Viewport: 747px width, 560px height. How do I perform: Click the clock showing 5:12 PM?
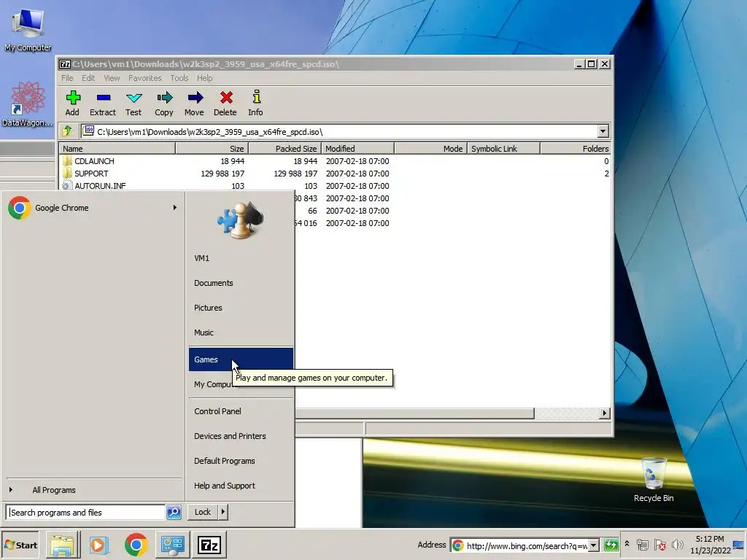pos(710,539)
